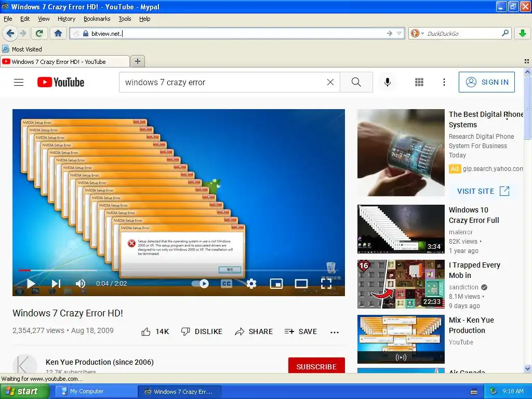The height and width of the screenshot is (399, 532).
Task: Toggle theater mode
Action: point(301,284)
